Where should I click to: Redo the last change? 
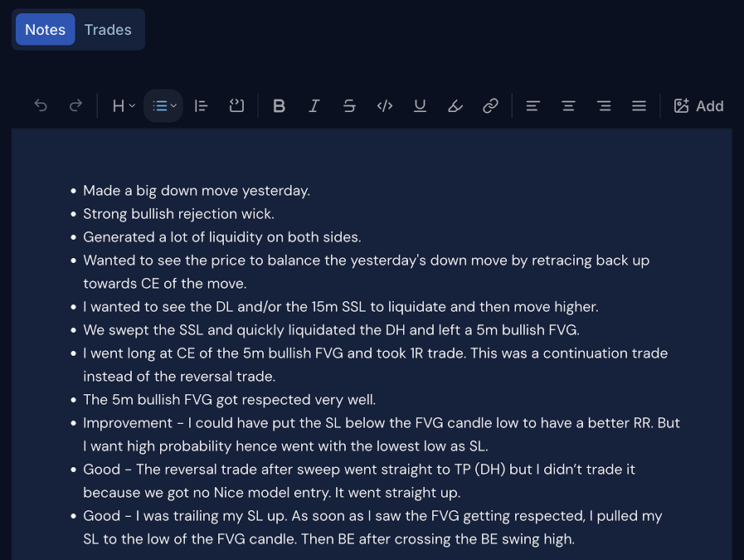pyautogui.click(x=75, y=105)
